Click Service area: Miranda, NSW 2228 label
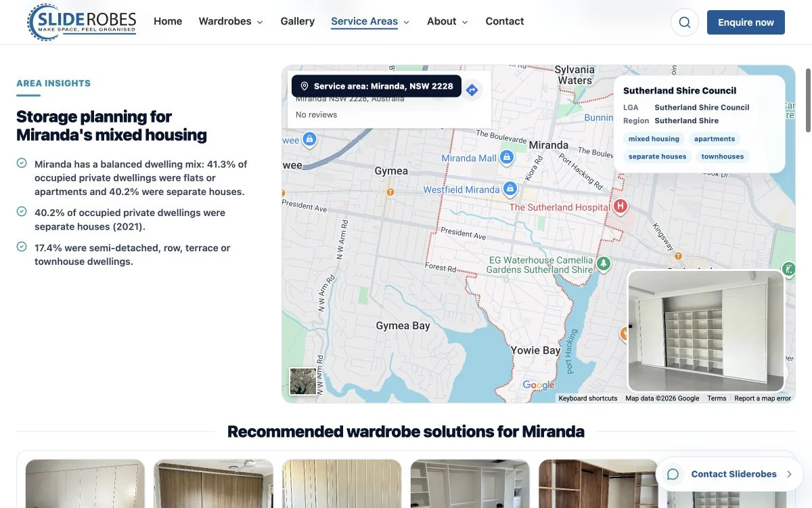This screenshot has height=508, width=812. tap(377, 87)
